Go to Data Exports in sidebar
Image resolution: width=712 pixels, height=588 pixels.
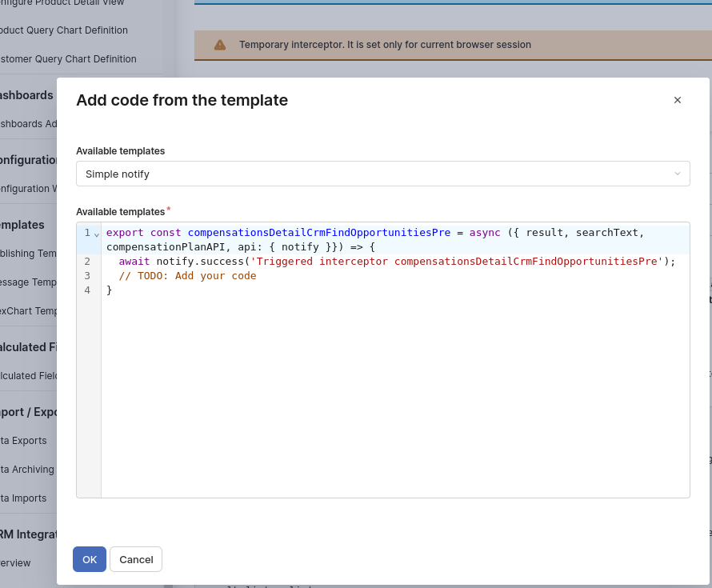24,441
